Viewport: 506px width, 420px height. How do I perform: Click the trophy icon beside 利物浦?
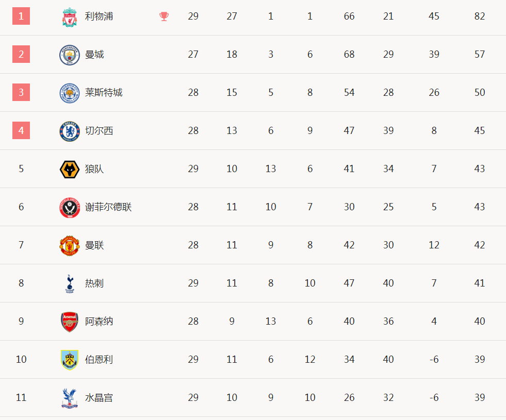[x=164, y=16]
